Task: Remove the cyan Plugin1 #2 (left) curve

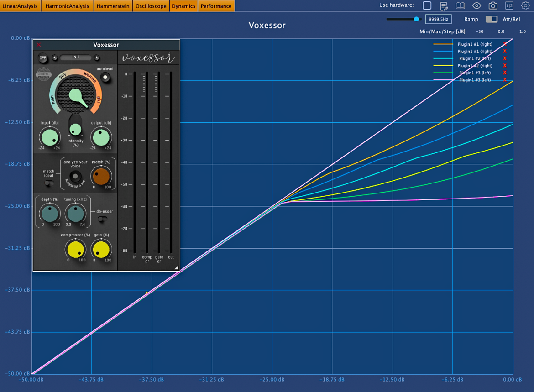Action: click(x=505, y=58)
